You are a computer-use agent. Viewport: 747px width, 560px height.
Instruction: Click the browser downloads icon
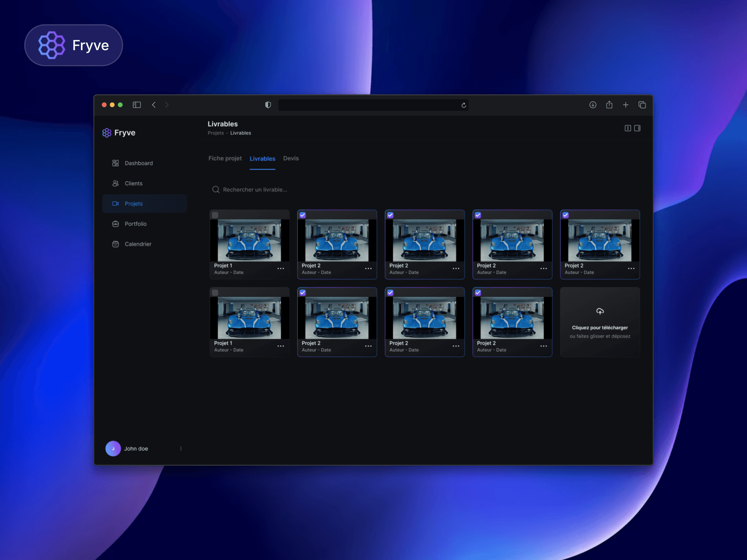tap(593, 105)
